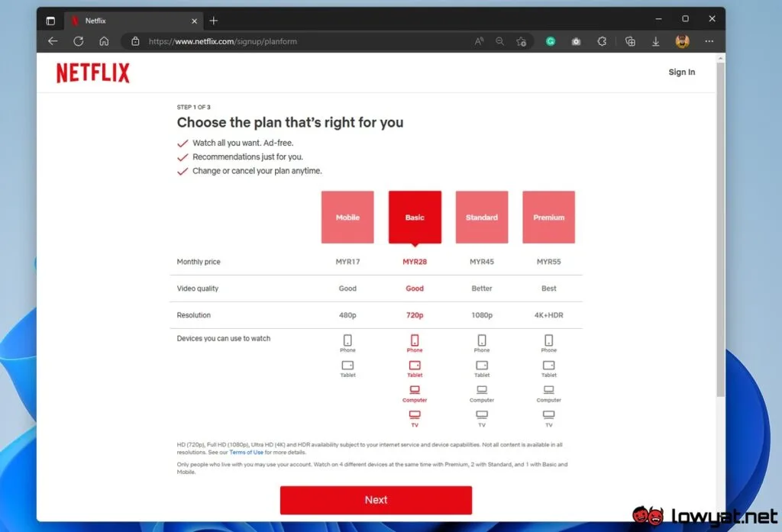782x532 pixels.
Task: Click the Phone icon under Premium plan
Action: point(548,340)
